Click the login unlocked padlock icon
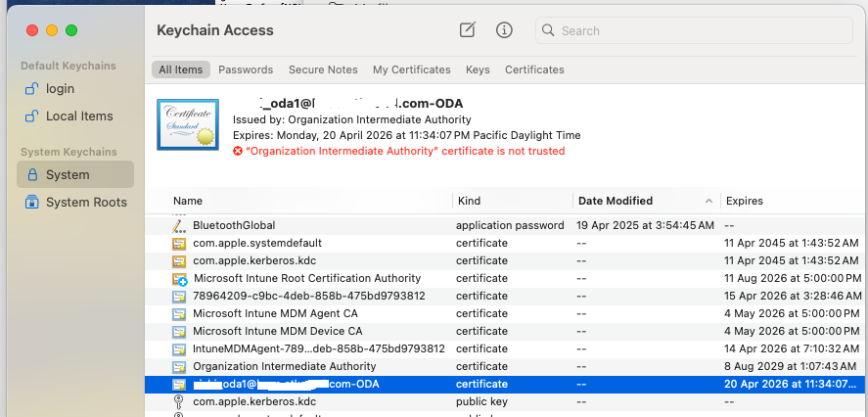Screen dimensions: 868x417 click(31, 88)
